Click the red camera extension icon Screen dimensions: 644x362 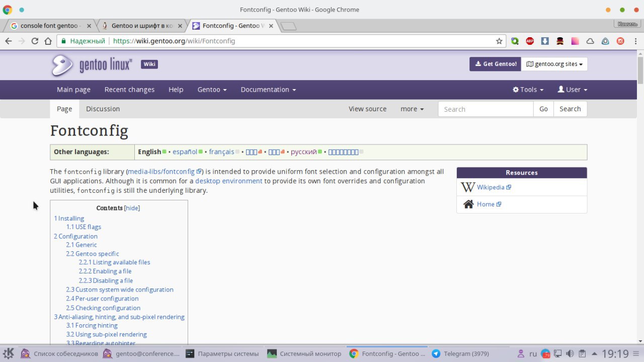coord(620,41)
